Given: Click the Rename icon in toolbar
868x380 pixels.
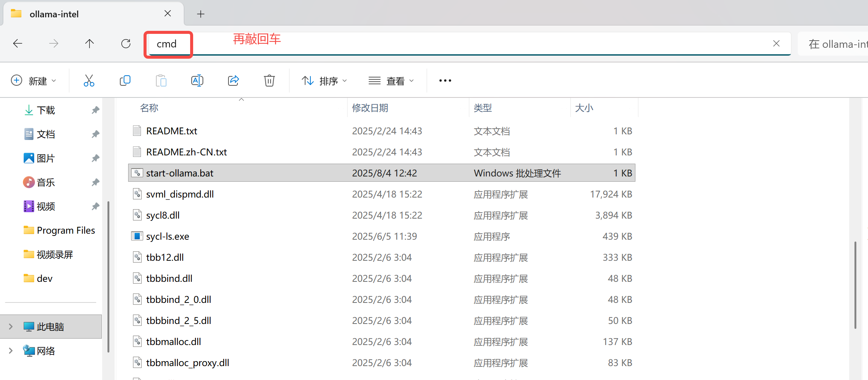Looking at the screenshot, I should pos(197,81).
